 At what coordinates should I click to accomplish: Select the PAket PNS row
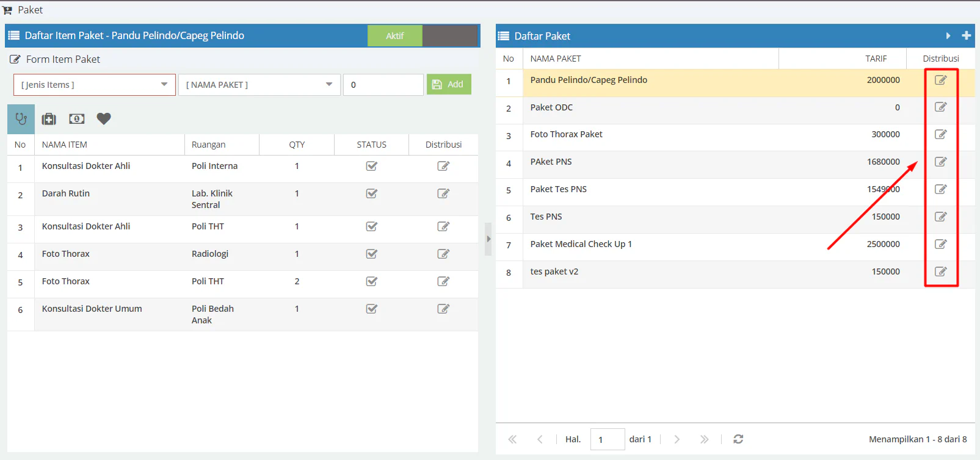(x=735, y=165)
